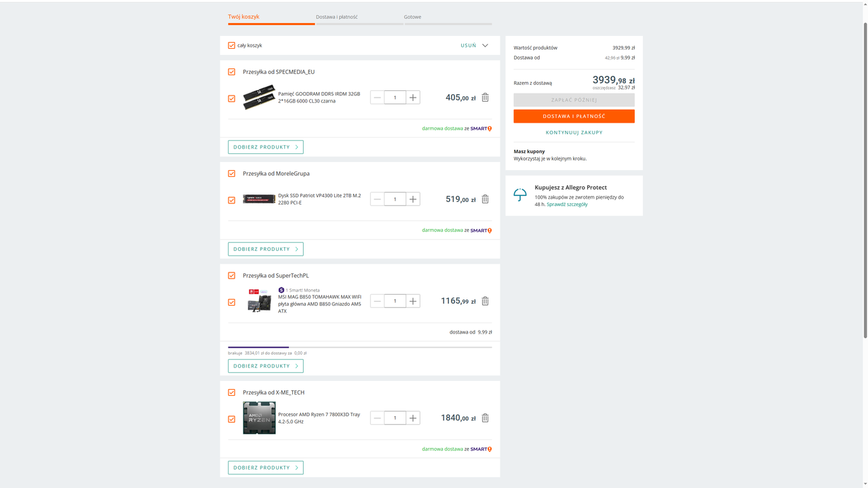Open the GOODRAM DDR5 IRDM product title

(319, 98)
